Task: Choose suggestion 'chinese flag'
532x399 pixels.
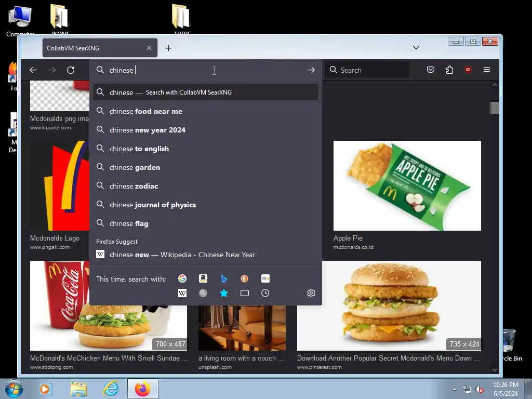Action: tap(206, 223)
